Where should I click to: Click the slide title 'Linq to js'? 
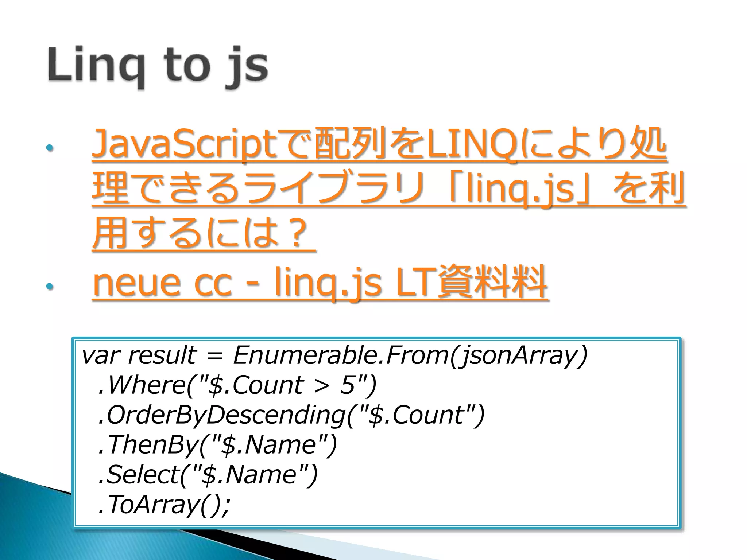(x=158, y=67)
